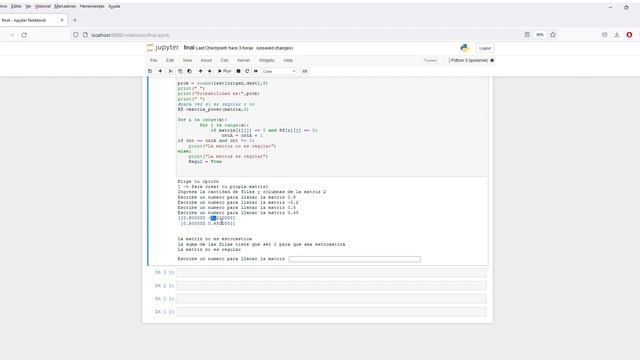Image resolution: width=640 pixels, height=360 pixels.
Task: Click the Python 3 kernel name indicator
Action: point(469,60)
